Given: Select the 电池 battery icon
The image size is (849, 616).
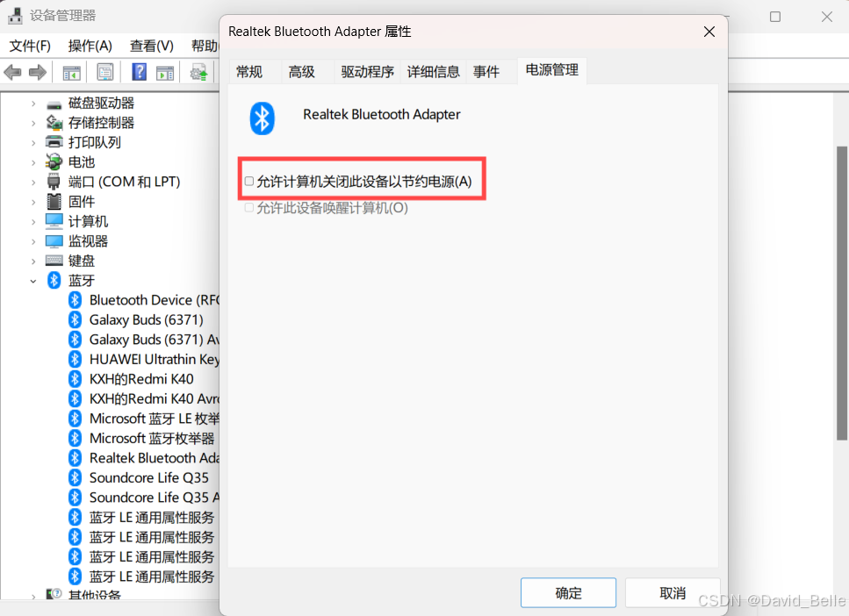Looking at the screenshot, I should tap(54, 161).
